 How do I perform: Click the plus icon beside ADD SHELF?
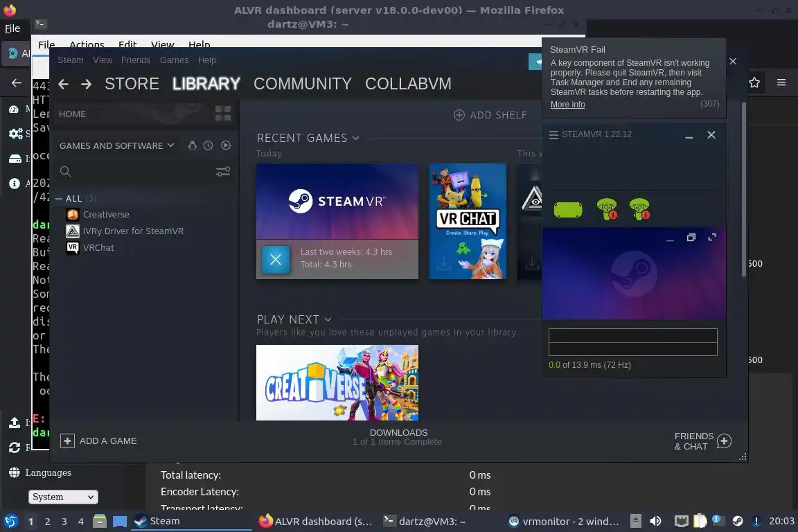point(459,115)
